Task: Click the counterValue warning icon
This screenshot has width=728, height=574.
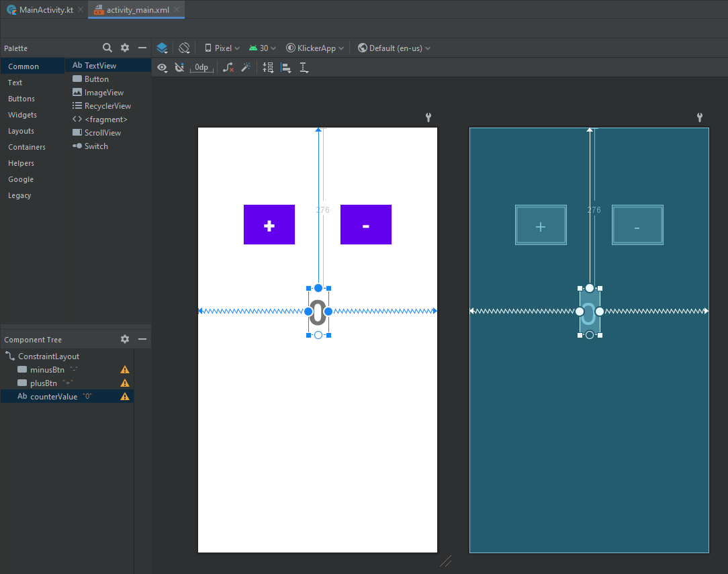Action: click(125, 397)
